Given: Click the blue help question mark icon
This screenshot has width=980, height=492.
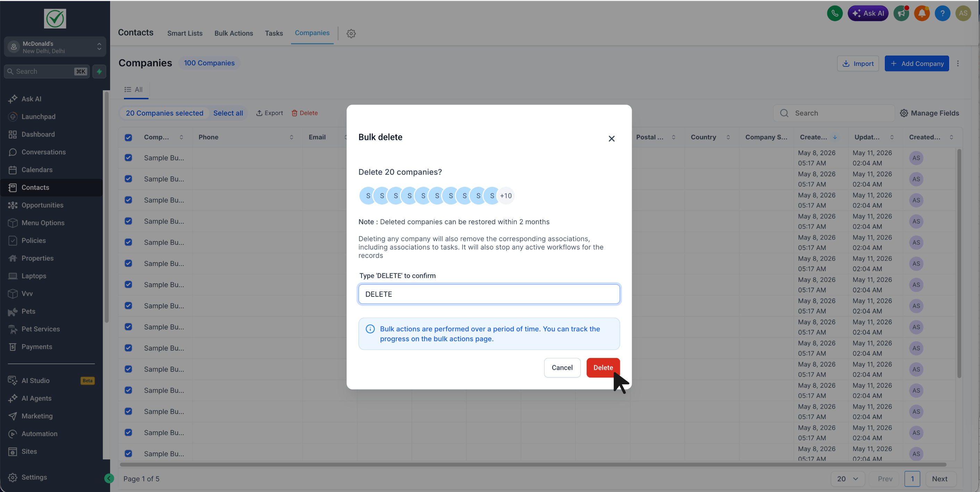Looking at the screenshot, I should coord(942,13).
